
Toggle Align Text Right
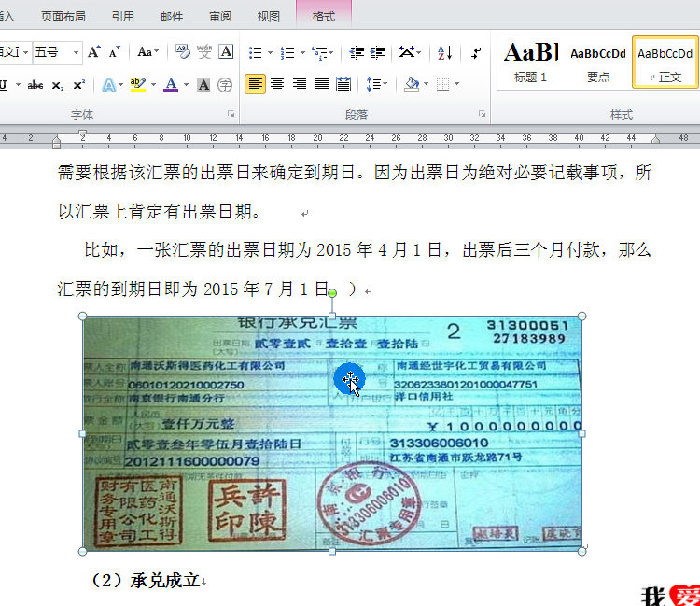click(x=300, y=84)
